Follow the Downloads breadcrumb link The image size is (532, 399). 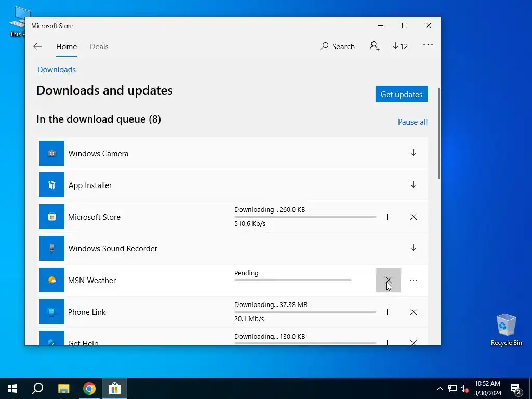[57, 70]
